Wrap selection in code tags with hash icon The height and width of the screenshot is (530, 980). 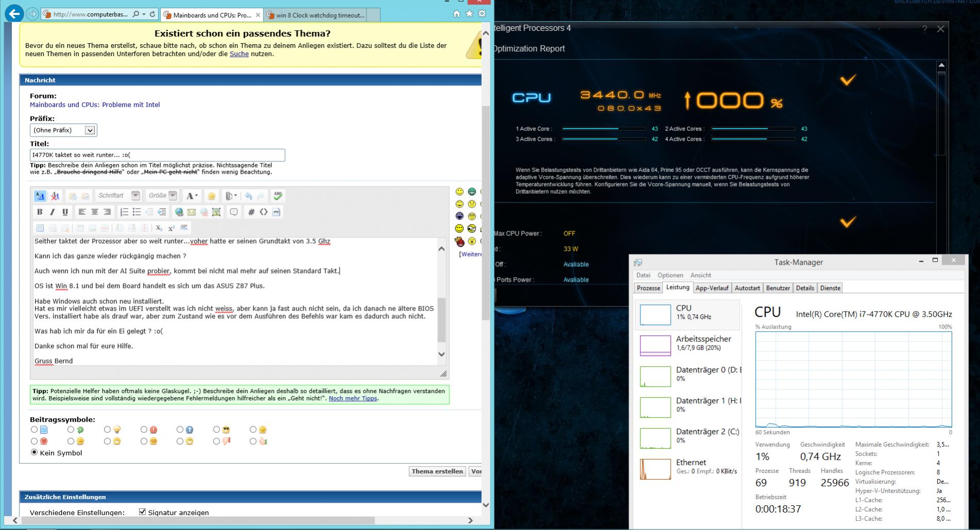tap(251, 212)
